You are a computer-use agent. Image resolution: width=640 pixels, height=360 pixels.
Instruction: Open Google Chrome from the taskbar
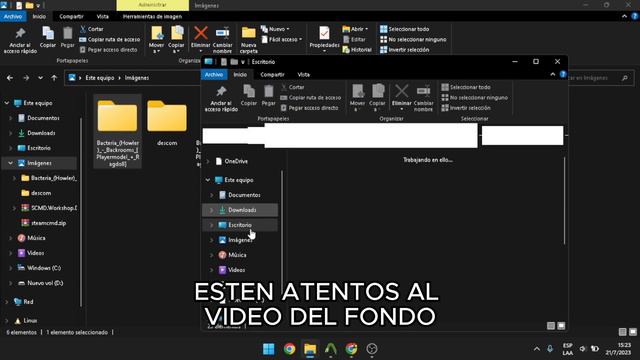[x=289, y=349]
